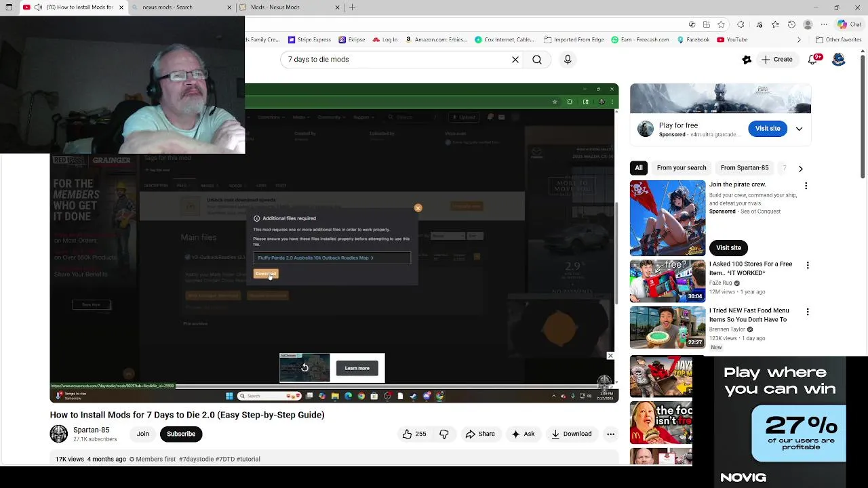Open the Facebook bookmark

coord(693,40)
